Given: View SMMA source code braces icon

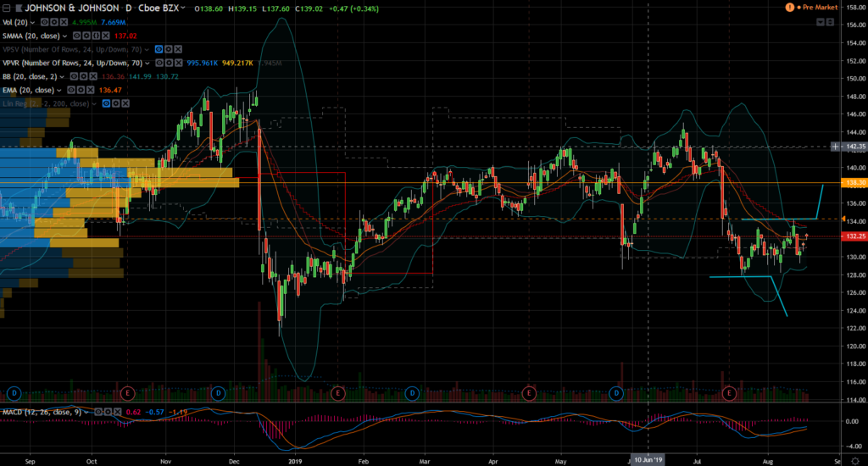Looking at the screenshot, I should click(x=96, y=36).
